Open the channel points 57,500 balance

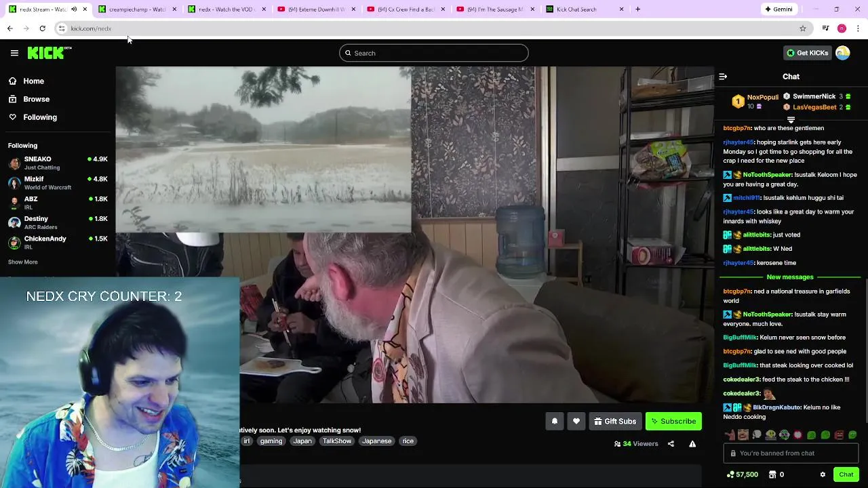(742, 474)
